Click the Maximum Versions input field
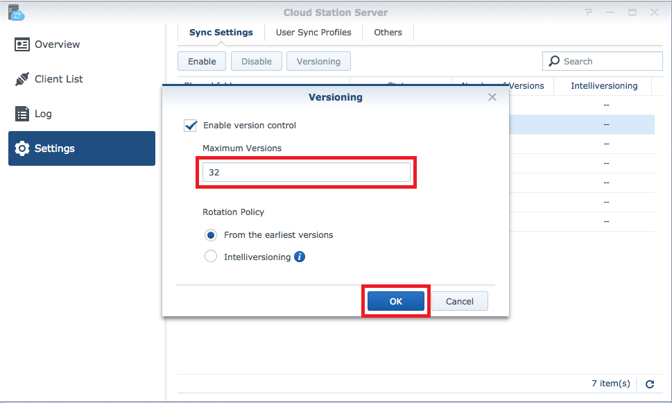 tap(306, 172)
